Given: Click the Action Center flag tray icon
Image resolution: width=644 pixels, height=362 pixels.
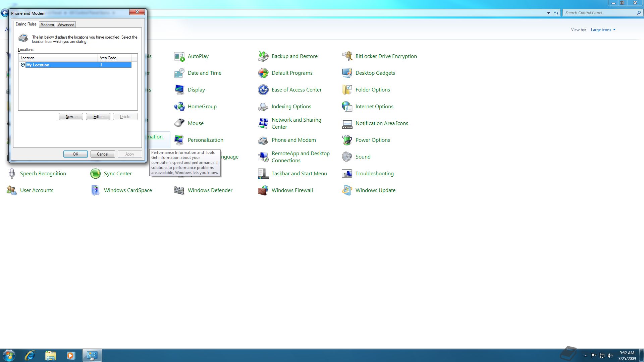Looking at the screenshot, I should (594, 356).
